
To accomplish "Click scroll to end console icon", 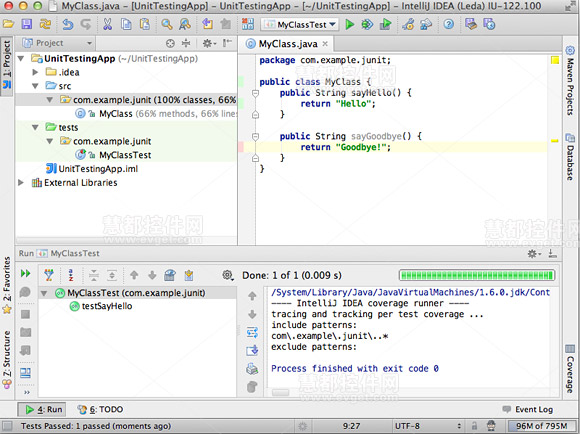I will click(x=252, y=350).
